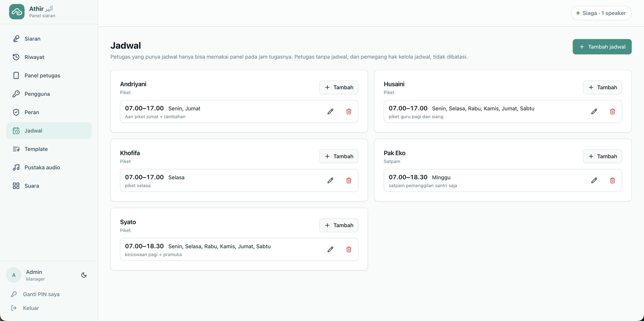644x321 pixels.
Task: Open the Suara section
Action: 49,186
